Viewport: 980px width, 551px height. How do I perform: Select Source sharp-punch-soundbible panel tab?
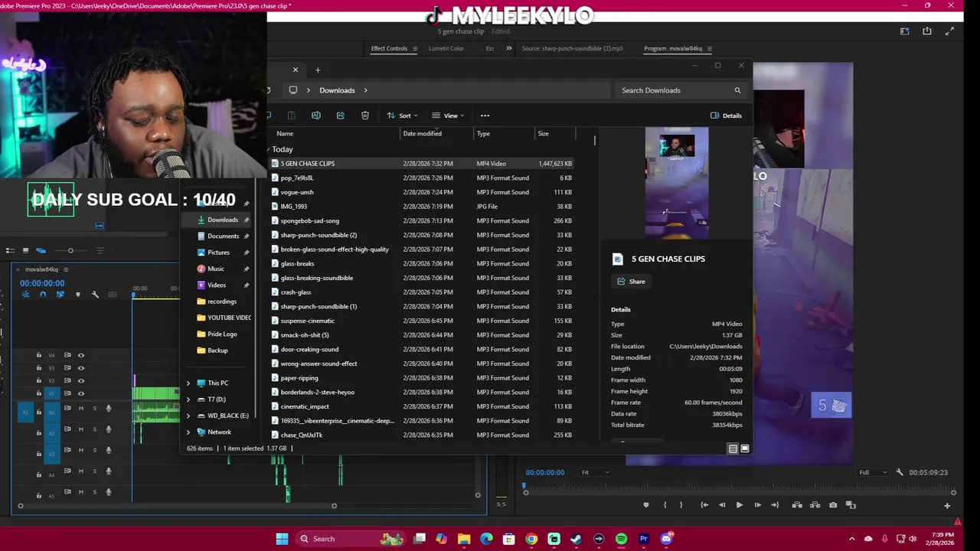[572, 48]
